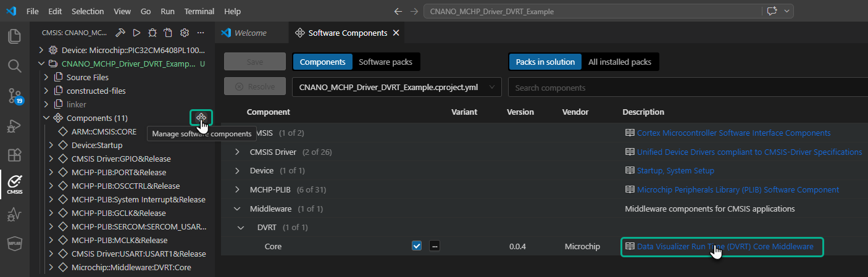This screenshot has height=277, width=868.
Task: Expand the Source Files folder
Action: [46, 77]
